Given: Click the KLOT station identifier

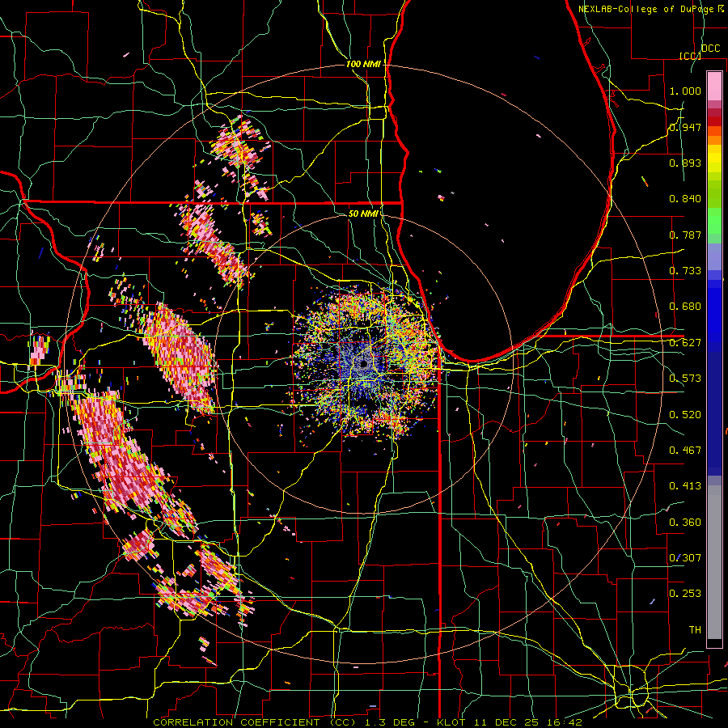Looking at the screenshot, I should (451, 722).
